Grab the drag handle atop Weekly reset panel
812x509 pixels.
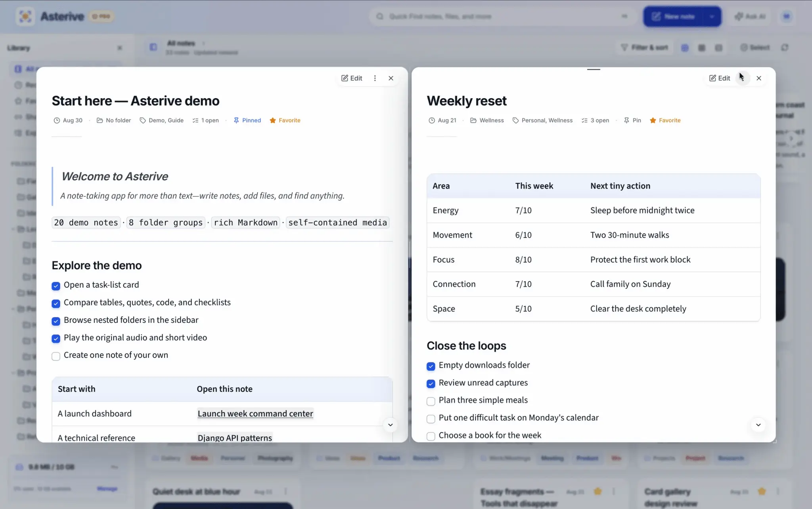tap(594, 69)
